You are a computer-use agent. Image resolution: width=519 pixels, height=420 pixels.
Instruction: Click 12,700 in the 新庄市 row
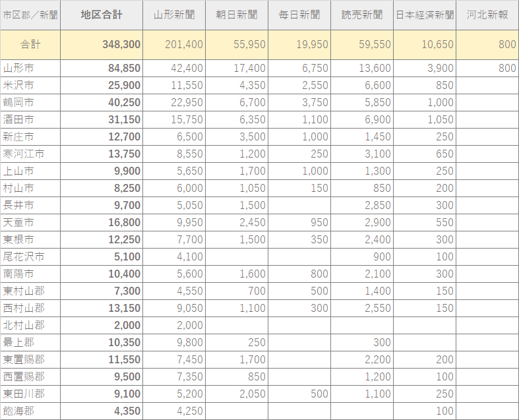pyautogui.click(x=102, y=136)
